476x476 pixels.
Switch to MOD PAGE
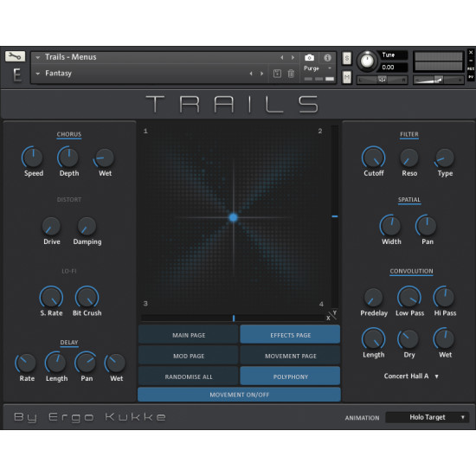[x=189, y=356]
